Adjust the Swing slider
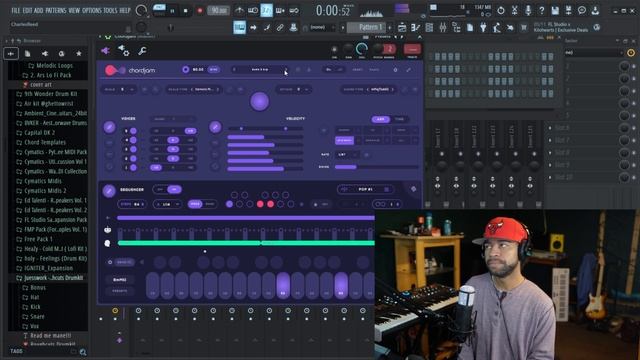 pyautogui.click(x=376, y=167)
